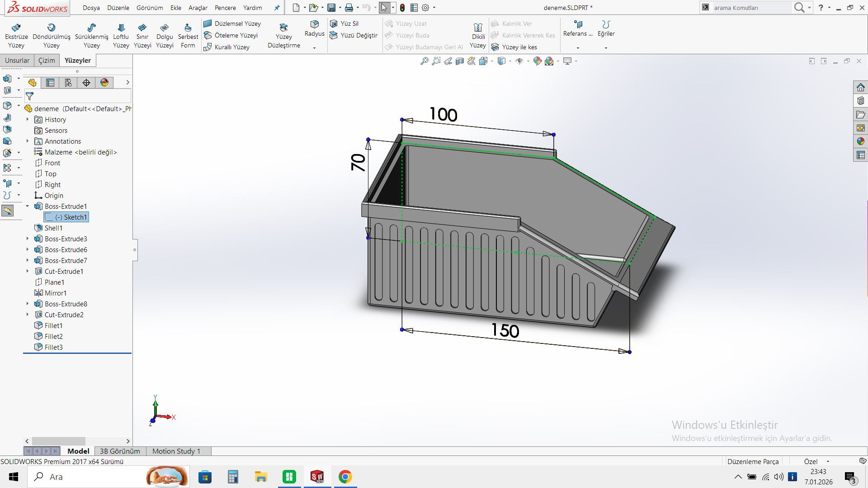This screenshot has width=868, height=488.
Task: Open the PropertyManager panel tab icon
Action: click(x=50, y=82)
